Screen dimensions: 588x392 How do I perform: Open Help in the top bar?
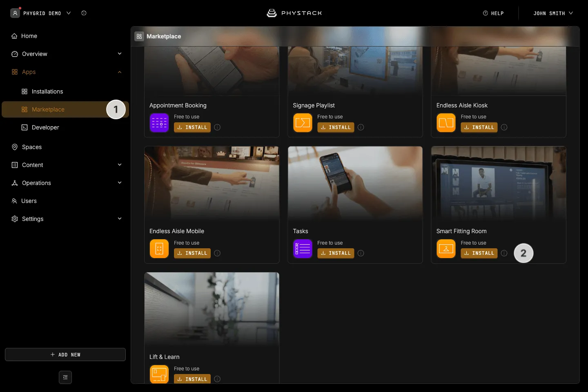point(493,13)
